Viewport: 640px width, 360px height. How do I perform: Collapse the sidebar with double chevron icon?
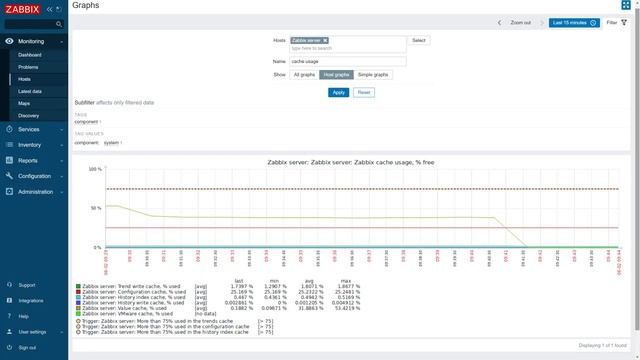pos(49,9)
